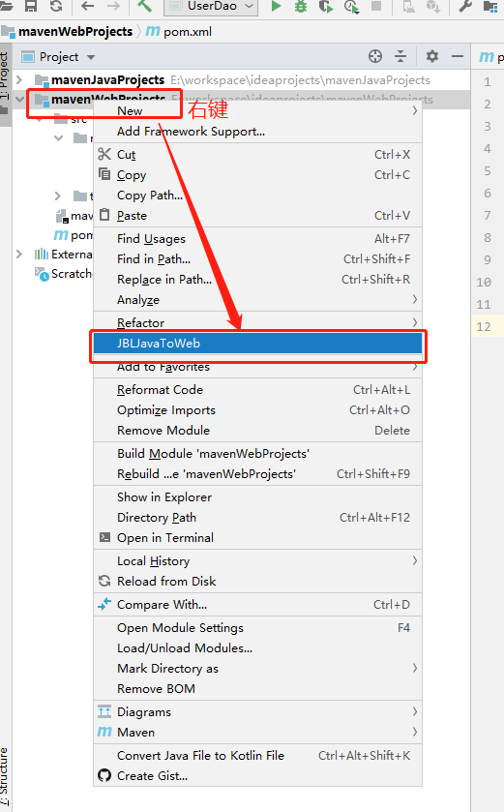Screen dimensions: 504x812
Task: Choose Copy from context menu
Action: click(257, 175)
